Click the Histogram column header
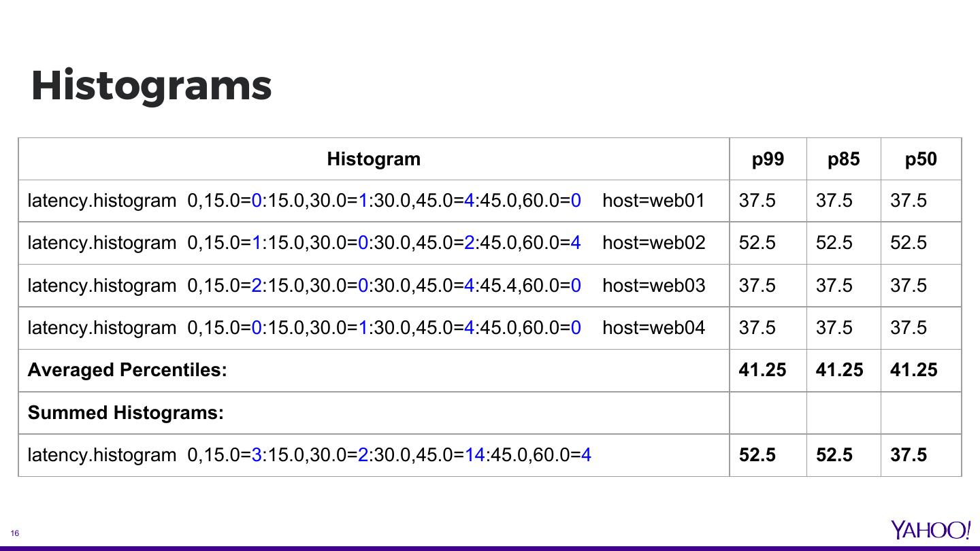 click(374, 159)
